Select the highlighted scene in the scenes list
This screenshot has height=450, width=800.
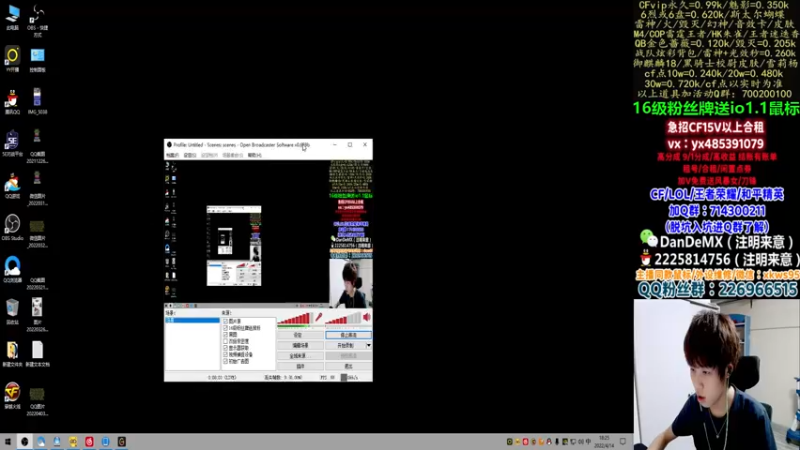(x=192, y=320)
